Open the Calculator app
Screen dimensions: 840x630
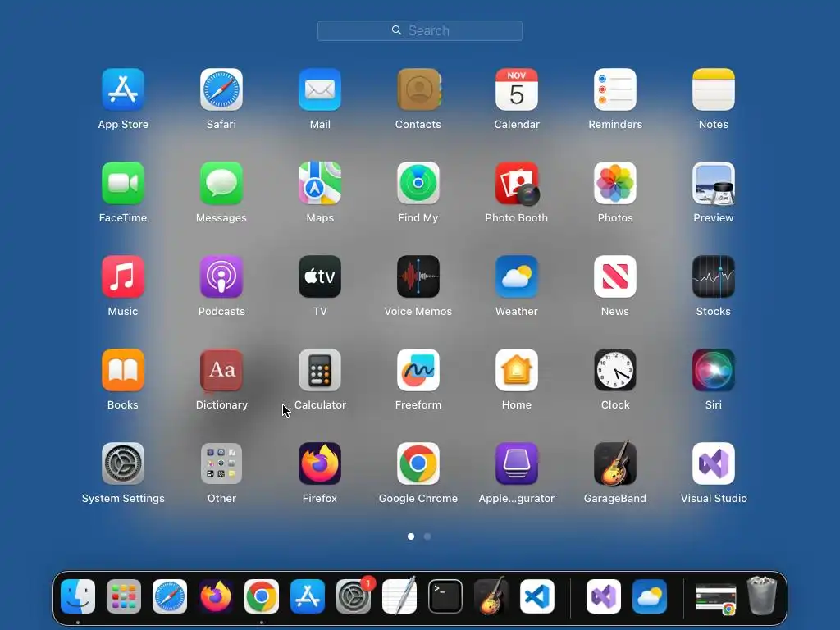pyautogui.click(x=320, y=370)
